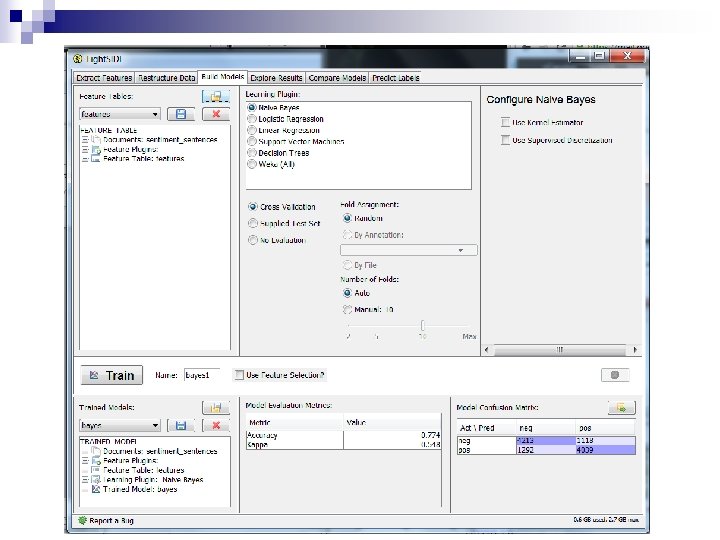The image size is (720, 540).
Task: Expand Feature Plugins in trained model tree
Action: point(85,461)
